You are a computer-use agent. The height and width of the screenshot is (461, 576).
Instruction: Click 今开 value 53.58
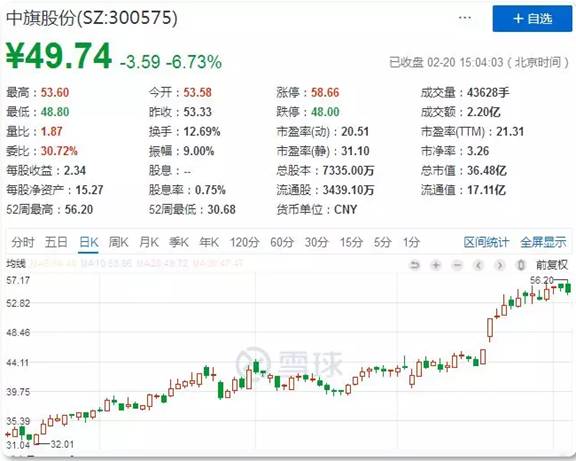click(197, 93)
